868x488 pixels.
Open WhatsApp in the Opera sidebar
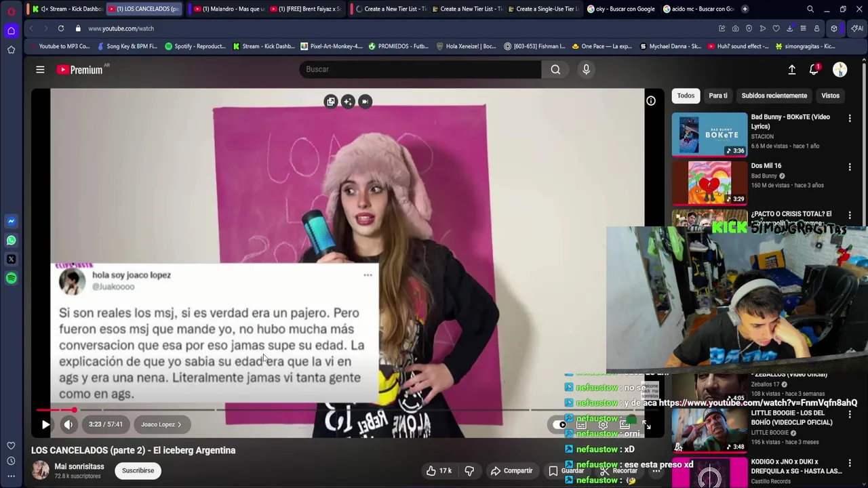[x=11, y=240]
